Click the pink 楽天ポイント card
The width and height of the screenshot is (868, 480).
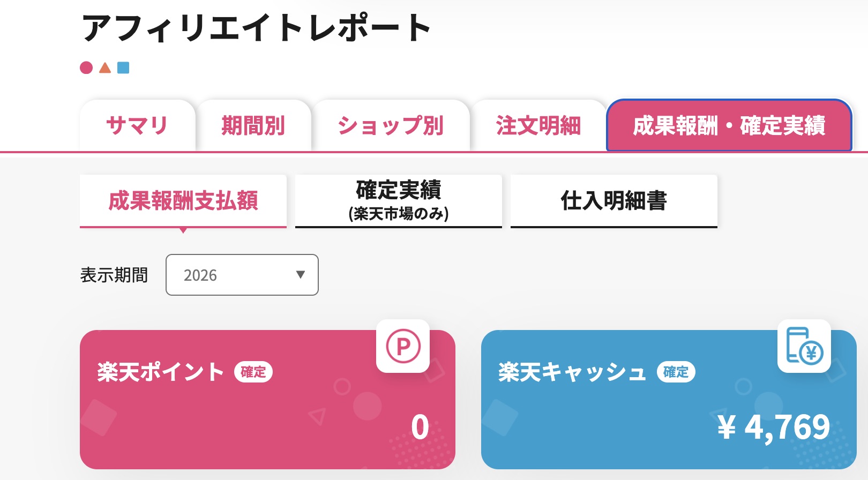click(x=241, y=418)
